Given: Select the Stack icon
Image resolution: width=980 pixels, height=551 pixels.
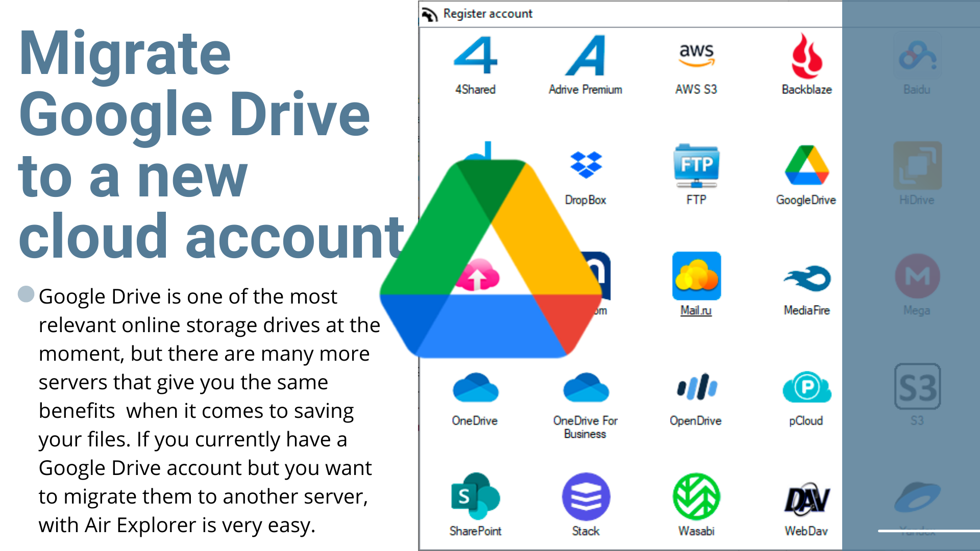Looking at the screenshot, I should tap(585, 496).
